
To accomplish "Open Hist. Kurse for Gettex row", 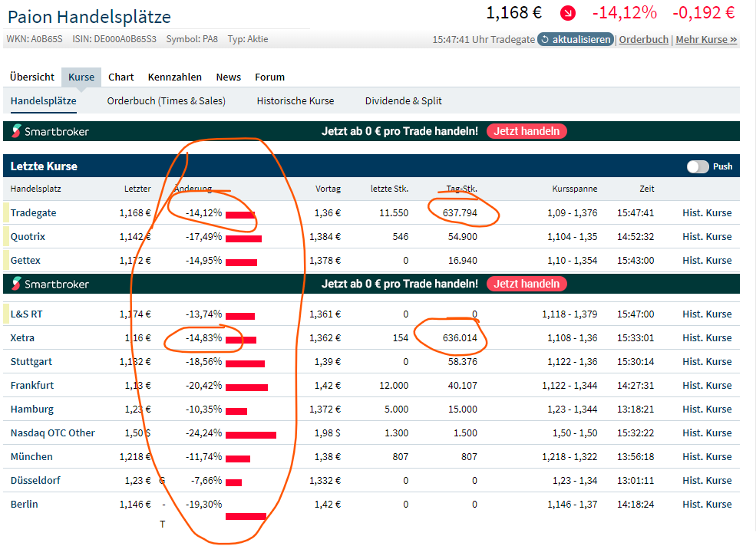I will tap(707, 260).
